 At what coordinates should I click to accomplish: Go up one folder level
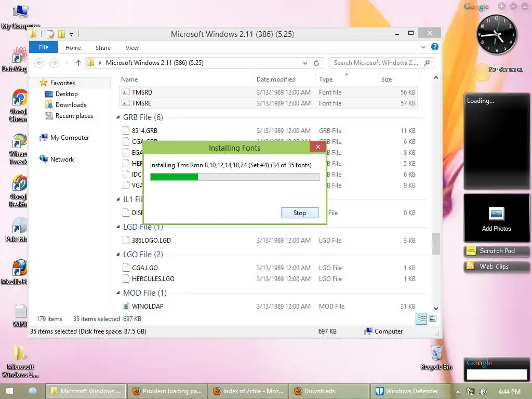[x=78, y=63]
